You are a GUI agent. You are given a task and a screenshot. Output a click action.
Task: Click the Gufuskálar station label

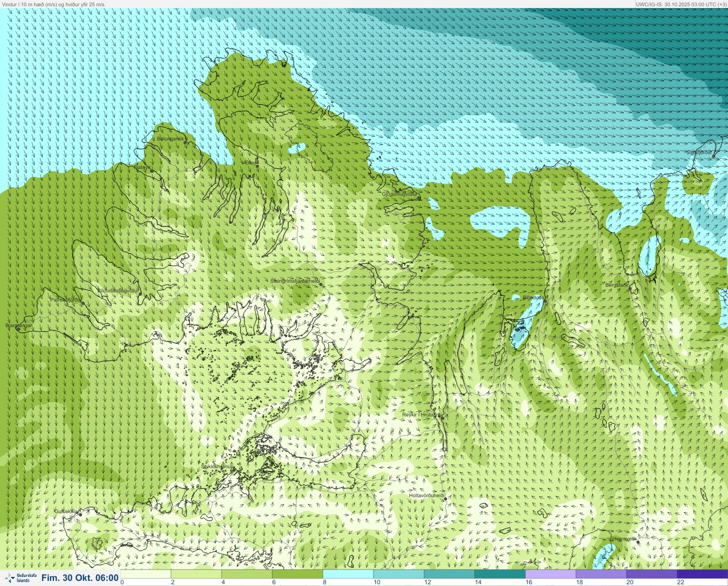pos(66,511)
